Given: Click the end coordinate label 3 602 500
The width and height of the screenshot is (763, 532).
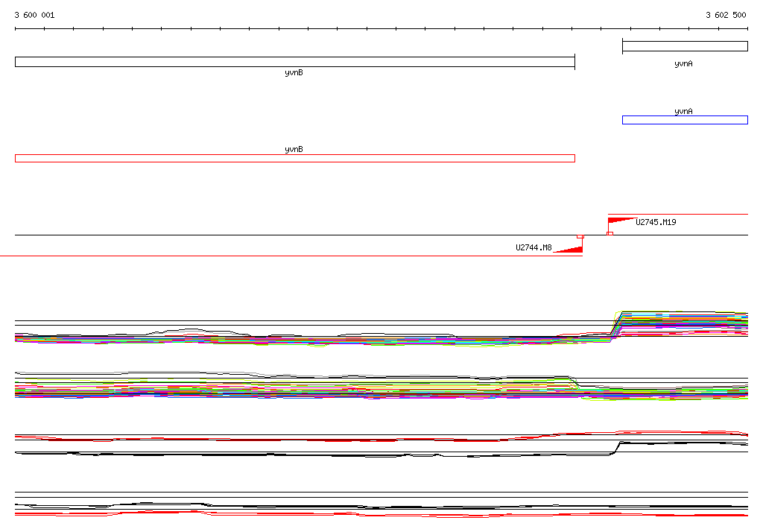Looking at the screenshot, I should click(726, 15).
